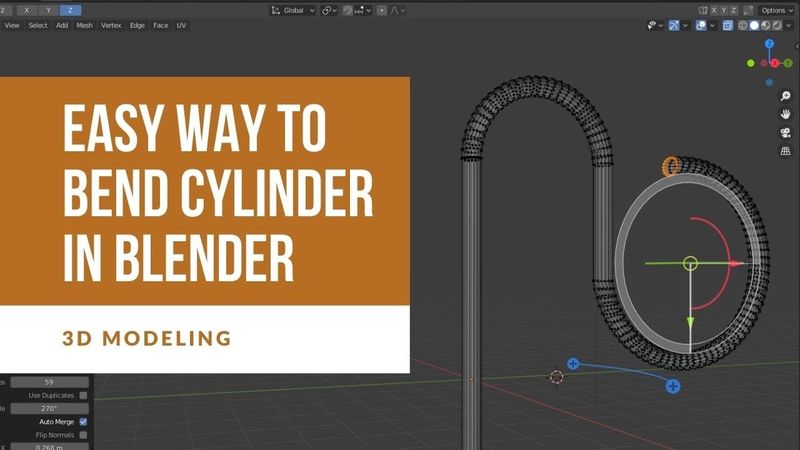Select wireframe viewport shading
This screenshot has width=800, height=450.
[743, 26]
